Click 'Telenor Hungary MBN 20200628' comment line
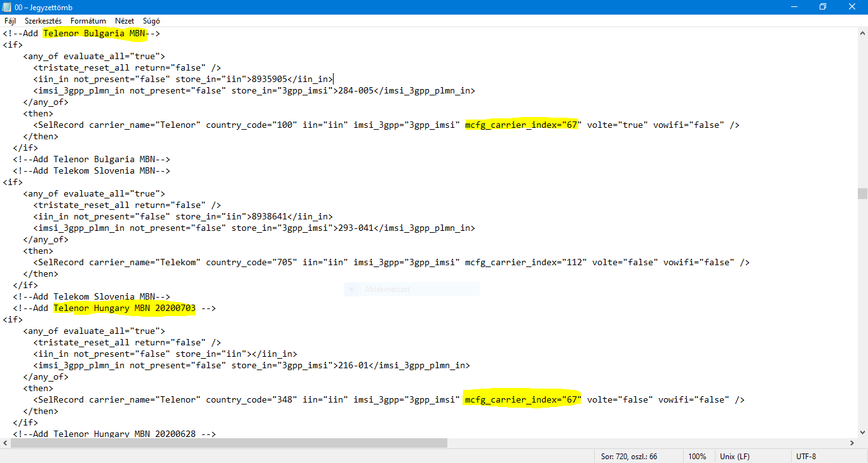 pos(114,434)
